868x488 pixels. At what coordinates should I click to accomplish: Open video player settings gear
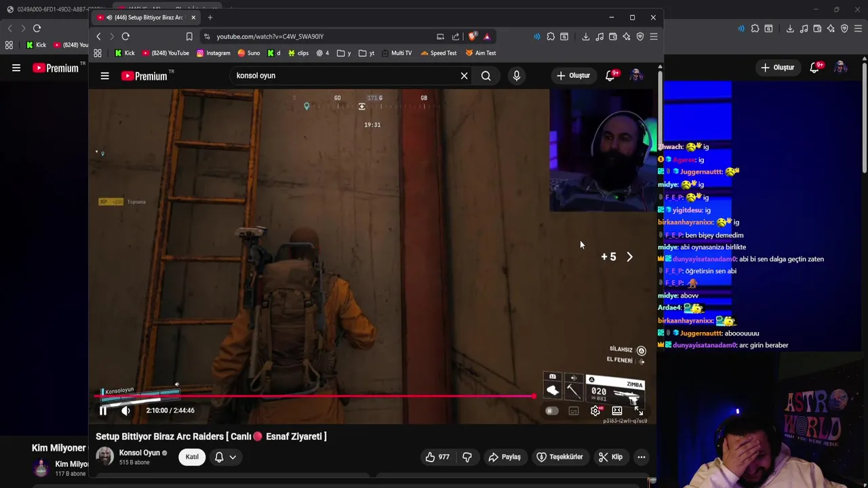[595, 411]
